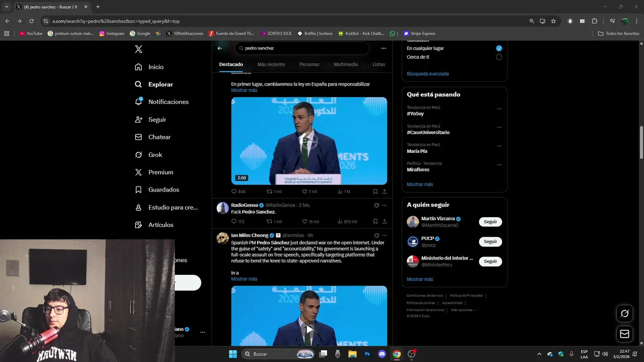Screen dimensions: 644x362
Task: Expand the first post with Mostrar más
Action: (x=244, y=90)
